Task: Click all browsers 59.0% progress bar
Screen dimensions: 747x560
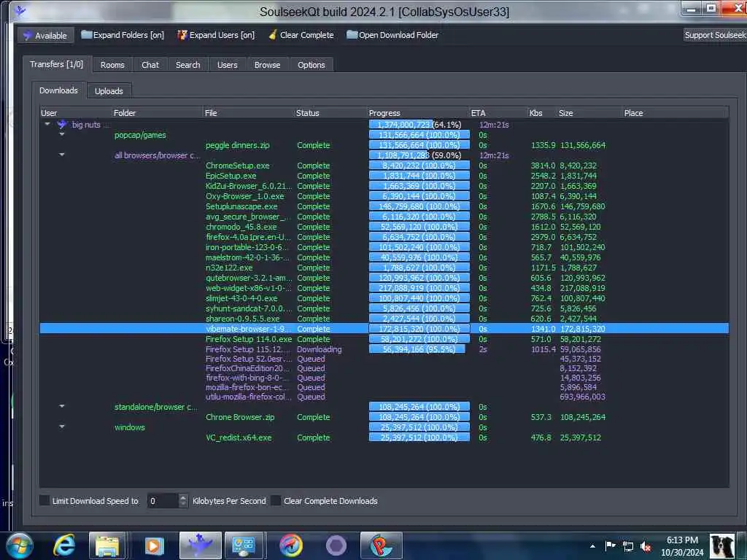Action: click(x=419, y=155)
